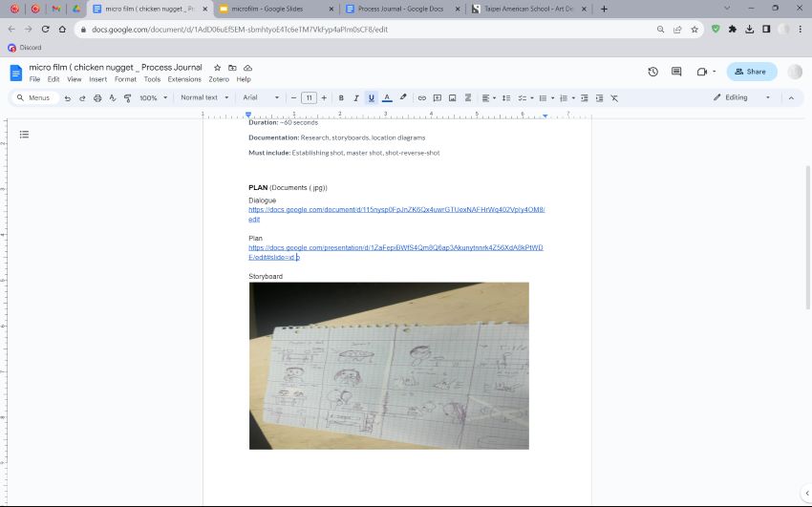The height and width of the screenshot is (507, 812).
Task: Click the Undo icon in the toolbar
Action: pos(68,97)
